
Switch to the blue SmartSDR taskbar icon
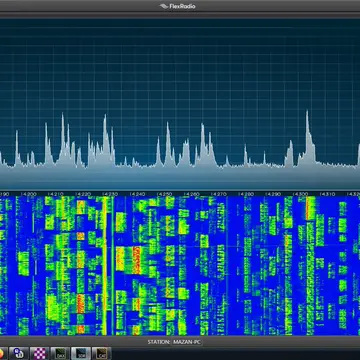pyautogui.click(x=81, y=353)
